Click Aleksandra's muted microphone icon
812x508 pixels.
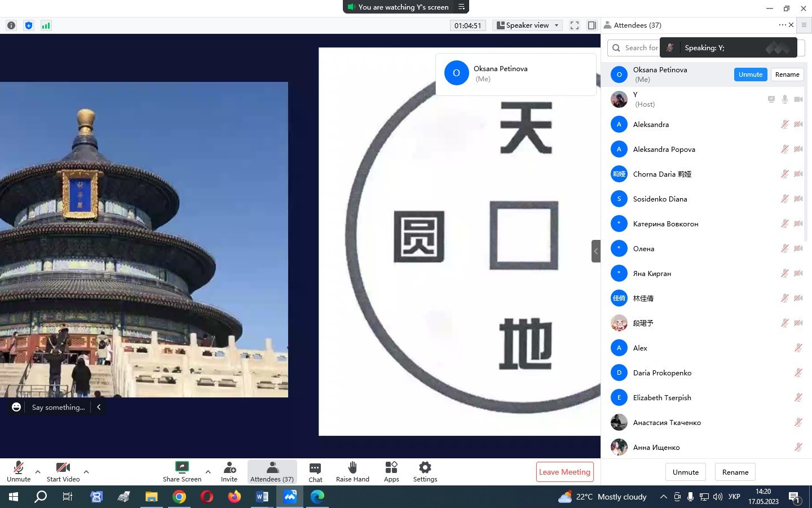pos(784,124)
